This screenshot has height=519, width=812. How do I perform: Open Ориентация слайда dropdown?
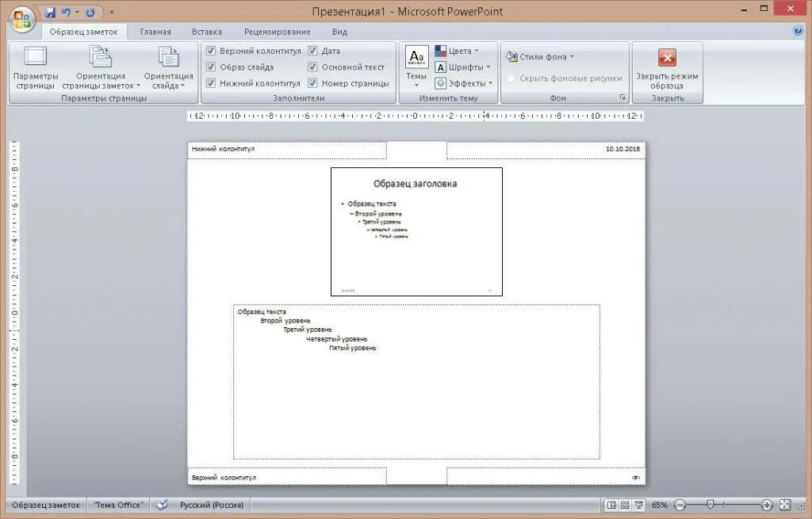click(x=168, y=68)
